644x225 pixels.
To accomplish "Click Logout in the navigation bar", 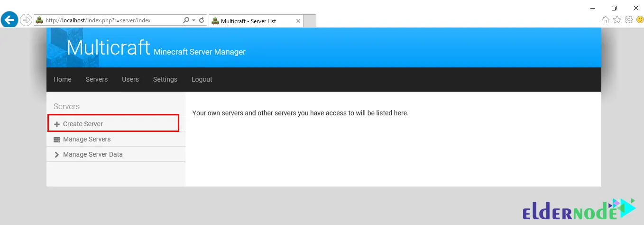I will pos(202,79).
